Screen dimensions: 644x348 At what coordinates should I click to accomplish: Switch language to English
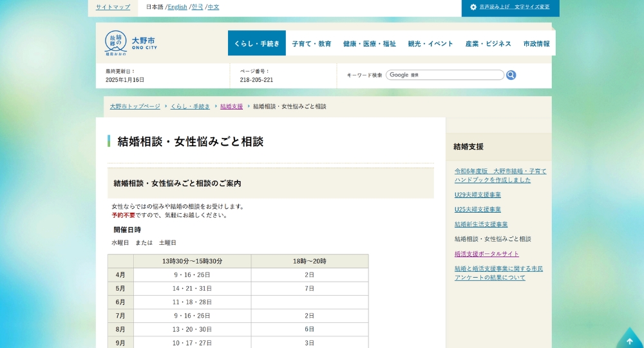(177, 7)
